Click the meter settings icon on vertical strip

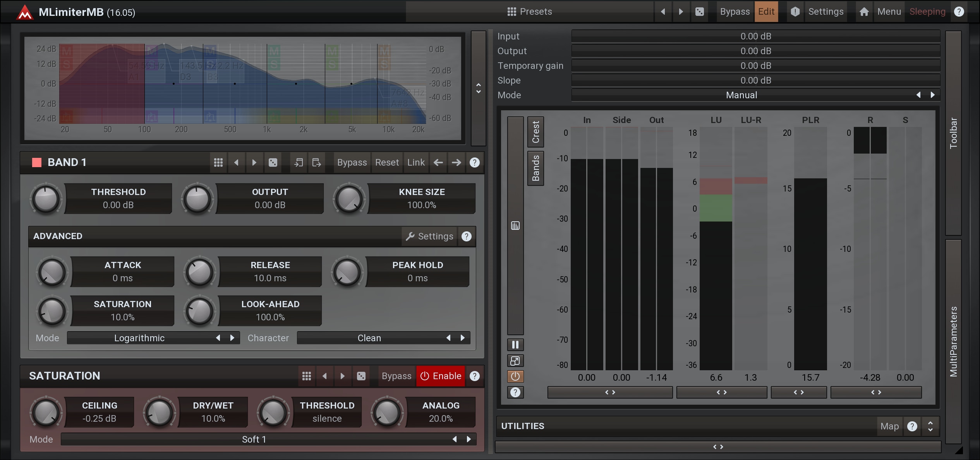pyautogui.click(x=515, y=226)
